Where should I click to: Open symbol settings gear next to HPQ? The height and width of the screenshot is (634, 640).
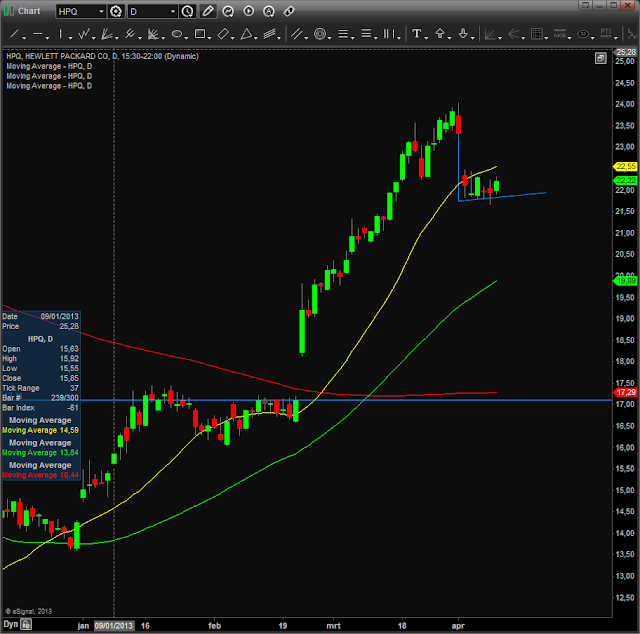click(116, 11)
